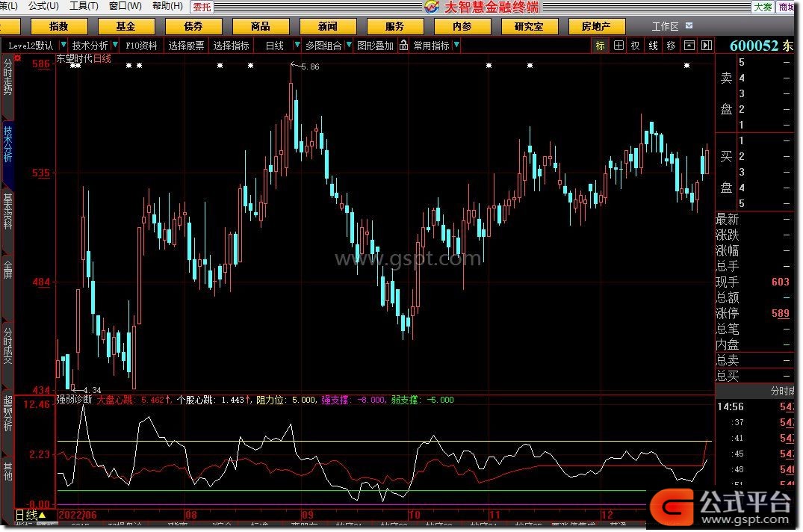The width and height of the screenshot is (803, 532).
Task: Click the 5.86 high price label
Action: click(310, 66)
